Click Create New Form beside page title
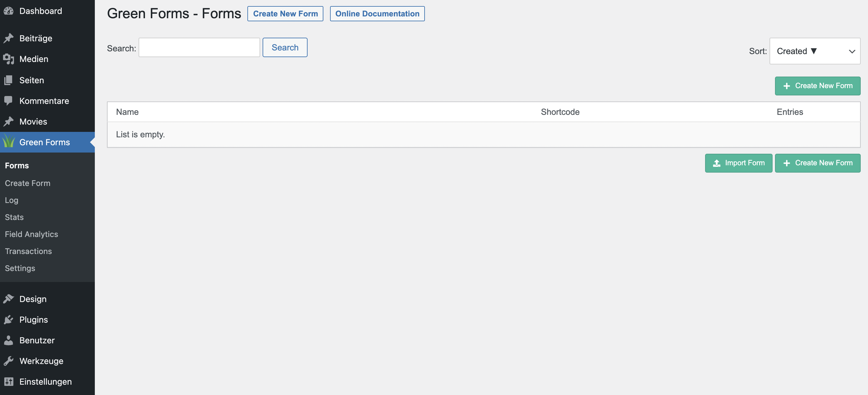 (x=285, y=14)
